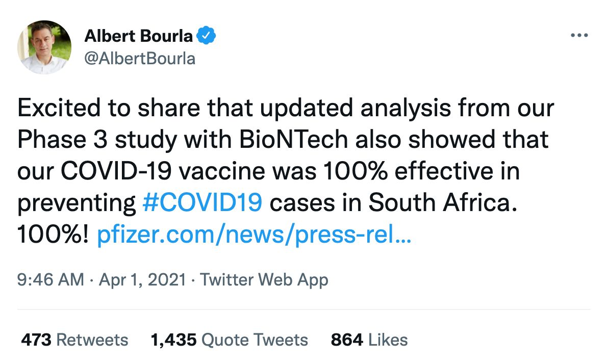Viewport: 608px width, 364px height.
Task: View the 864 Likes list
Action: [369, 340]
